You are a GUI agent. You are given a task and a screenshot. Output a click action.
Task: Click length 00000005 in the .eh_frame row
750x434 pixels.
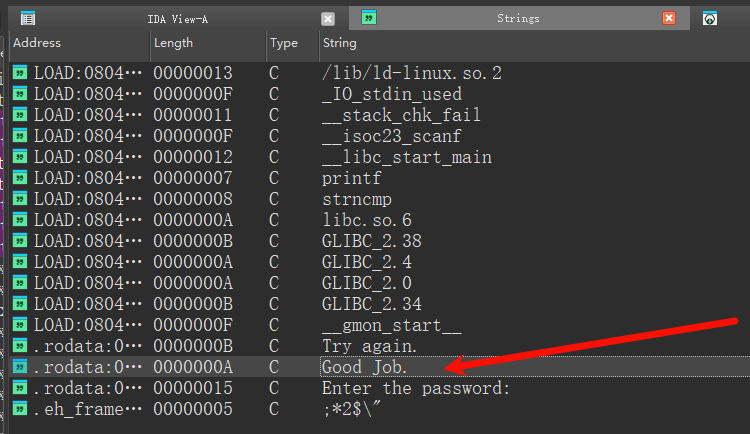[x=193, y=410]
